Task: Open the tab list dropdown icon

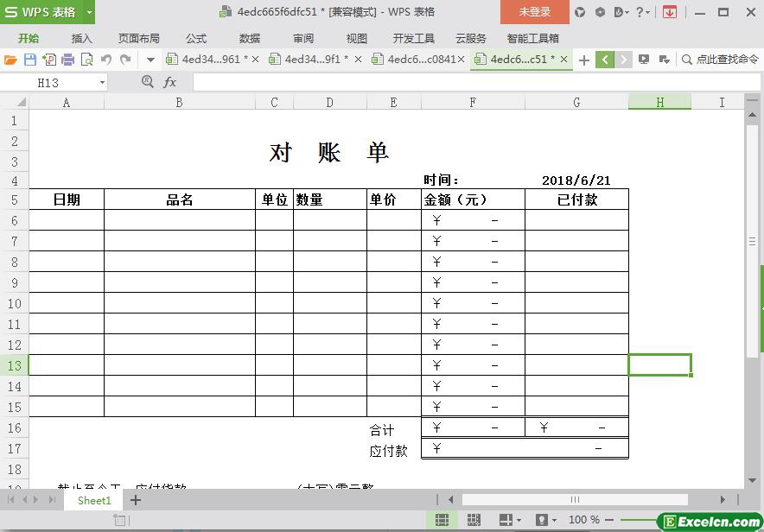Action: click(664, 60)
